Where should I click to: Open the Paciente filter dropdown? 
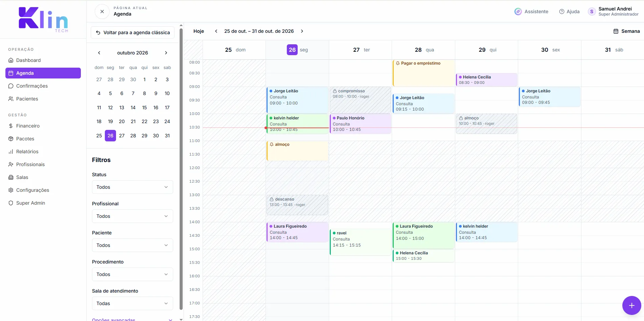coord(133,245)
